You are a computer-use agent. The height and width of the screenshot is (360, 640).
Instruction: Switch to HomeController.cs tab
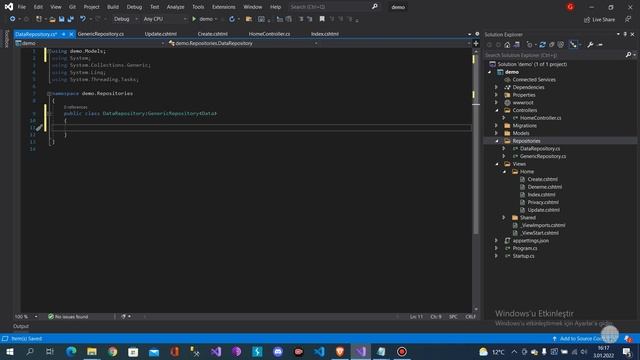pyautogui.click(x=269, y=34)
